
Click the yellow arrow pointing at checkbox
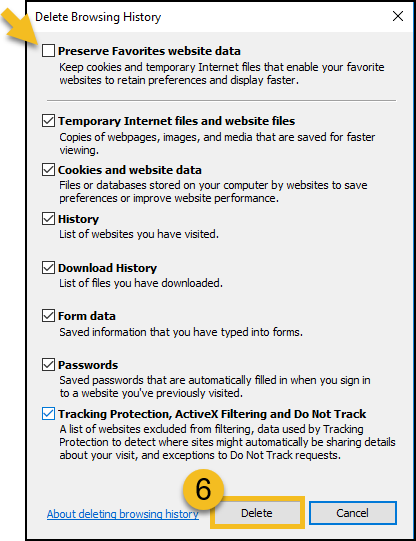click(19, 26)
